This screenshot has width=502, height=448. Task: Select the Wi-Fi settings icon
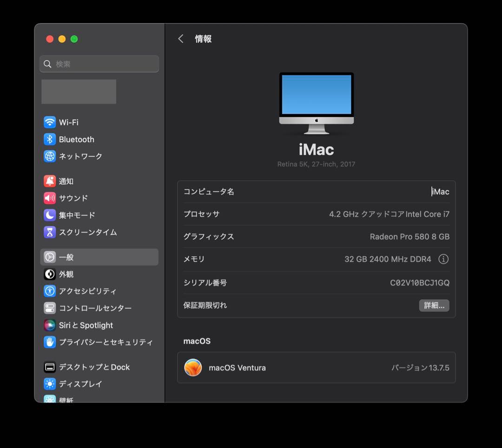(x=49, y=122)
